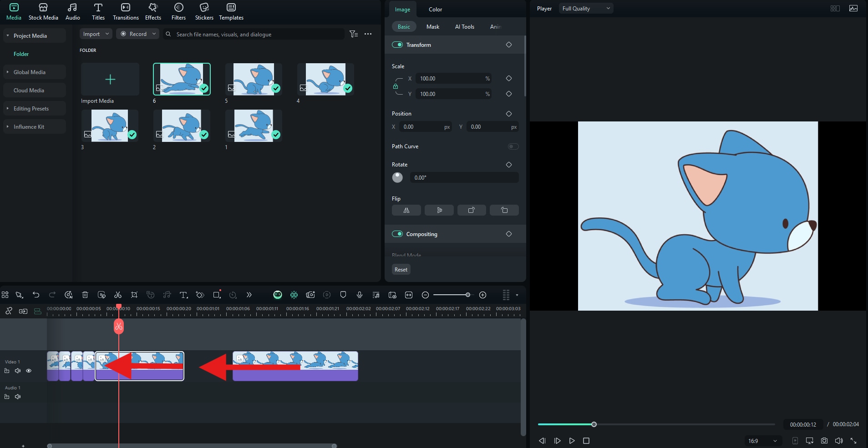Expand the Influence Kit section
This screenshot has height=448, width=868.
8,126
